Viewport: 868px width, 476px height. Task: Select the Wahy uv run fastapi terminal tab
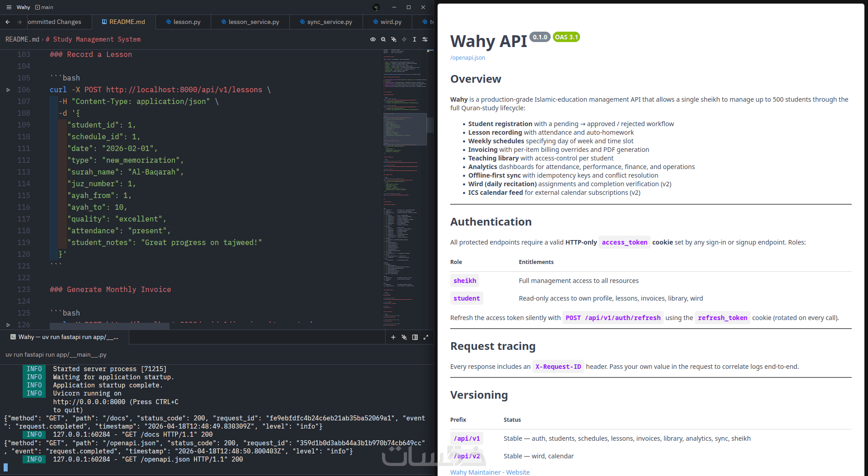point(65,337)
